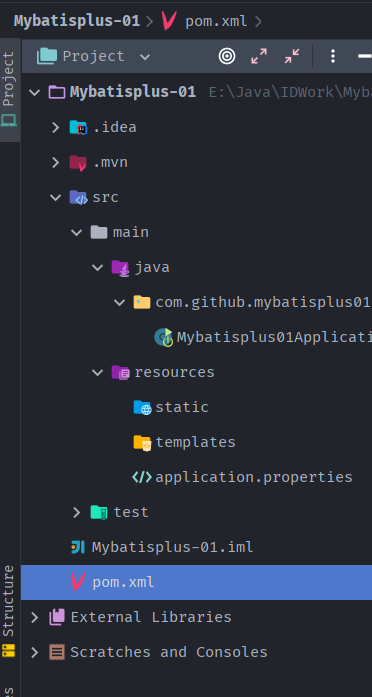
Task: Click the Select Opened File target icon
Action: pyautogui.click(x=227, y=56)
